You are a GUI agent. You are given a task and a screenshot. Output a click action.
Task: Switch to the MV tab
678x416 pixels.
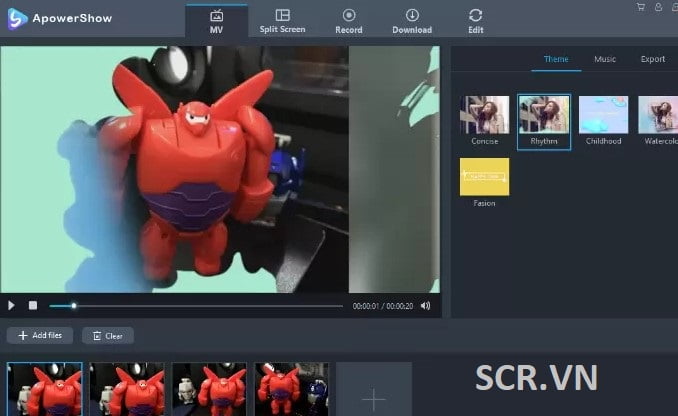click(x=217, y=21)
